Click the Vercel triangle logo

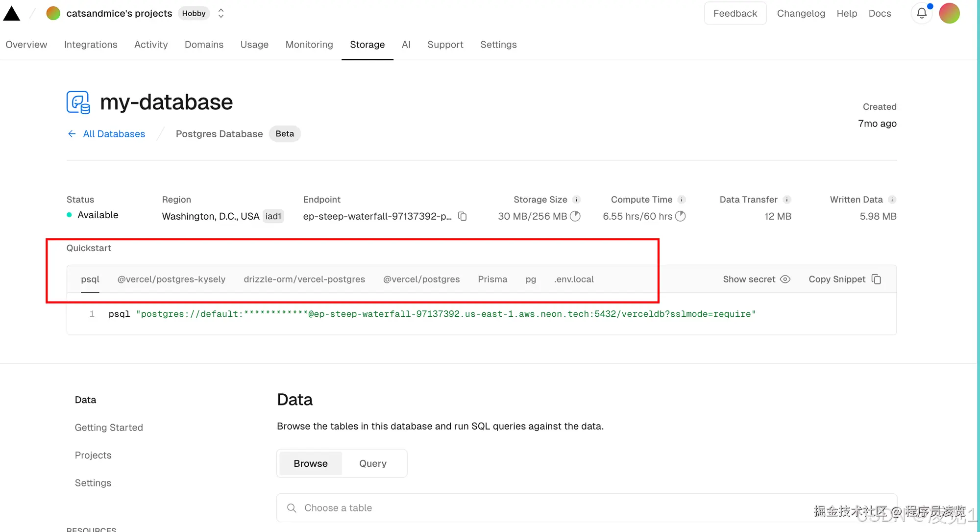click(x=12, y=14)
